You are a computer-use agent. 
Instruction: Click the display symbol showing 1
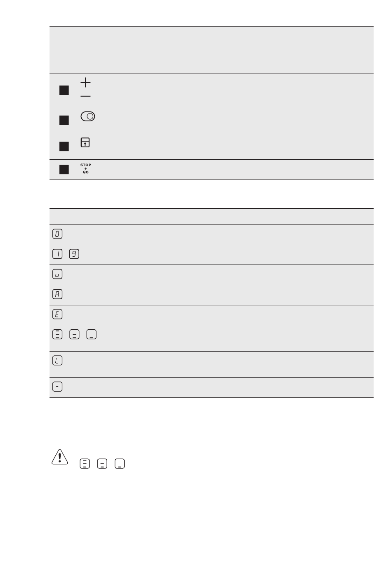[58, 254]
